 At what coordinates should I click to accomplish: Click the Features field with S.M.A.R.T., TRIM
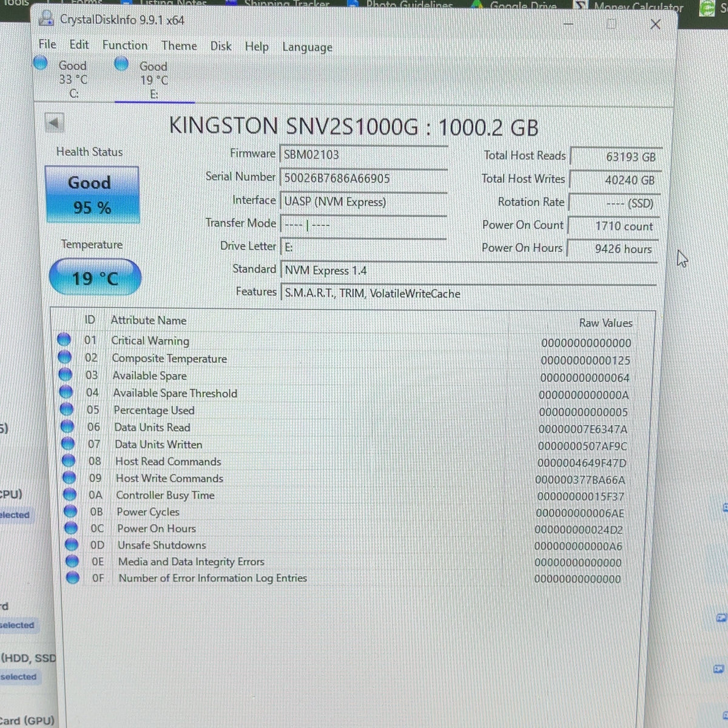(468, 294)
